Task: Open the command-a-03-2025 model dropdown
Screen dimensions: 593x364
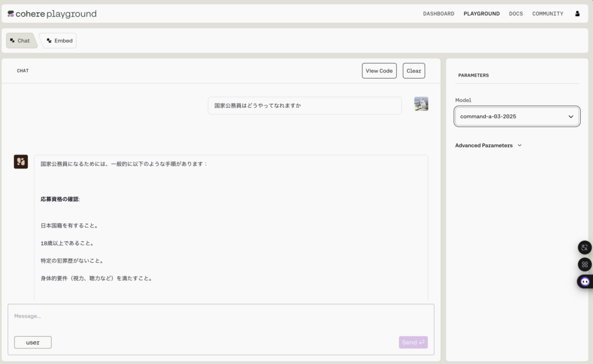Action: [517, 116]
